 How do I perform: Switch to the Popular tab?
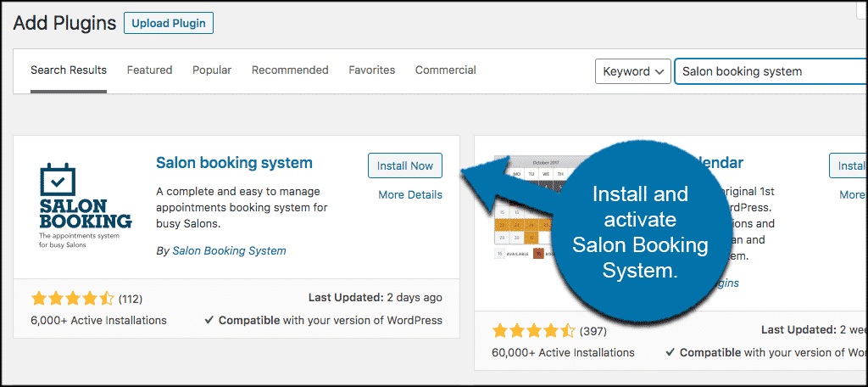tap(212, 70)
